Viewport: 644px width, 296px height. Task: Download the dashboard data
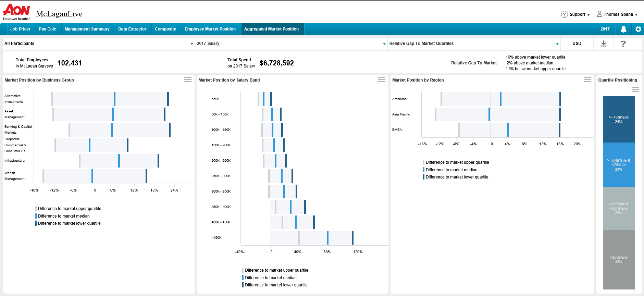pos(604,44)
